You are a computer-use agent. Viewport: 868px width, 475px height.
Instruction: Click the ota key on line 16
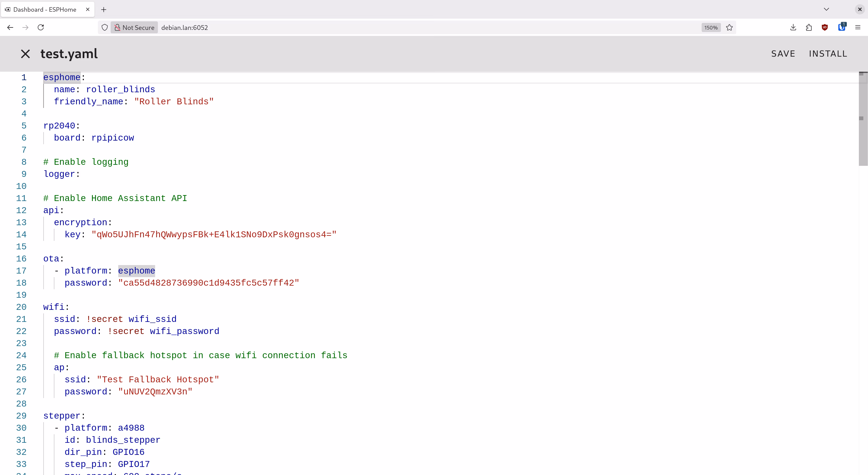point(51,259)
